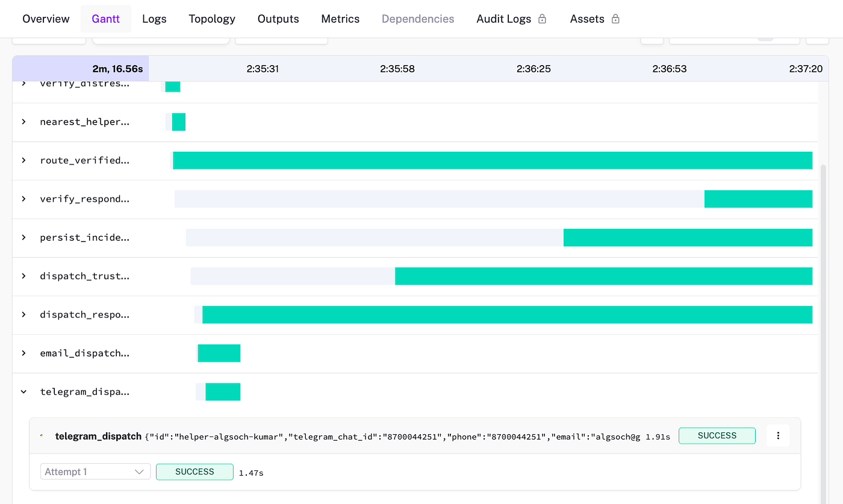Expand the verify_distres task row
Screen dimensions: 843x504
click(24, 84)
